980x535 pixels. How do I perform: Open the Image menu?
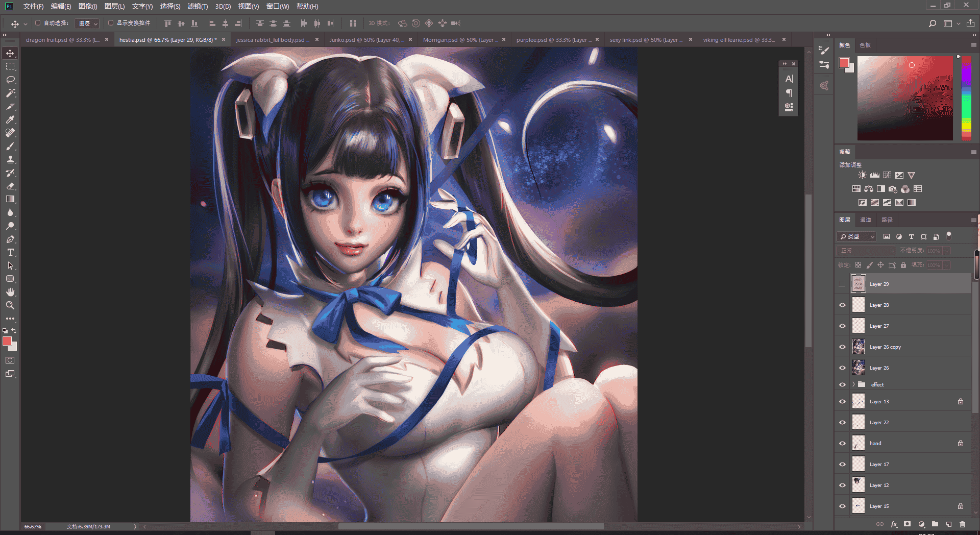pos(88,6)
